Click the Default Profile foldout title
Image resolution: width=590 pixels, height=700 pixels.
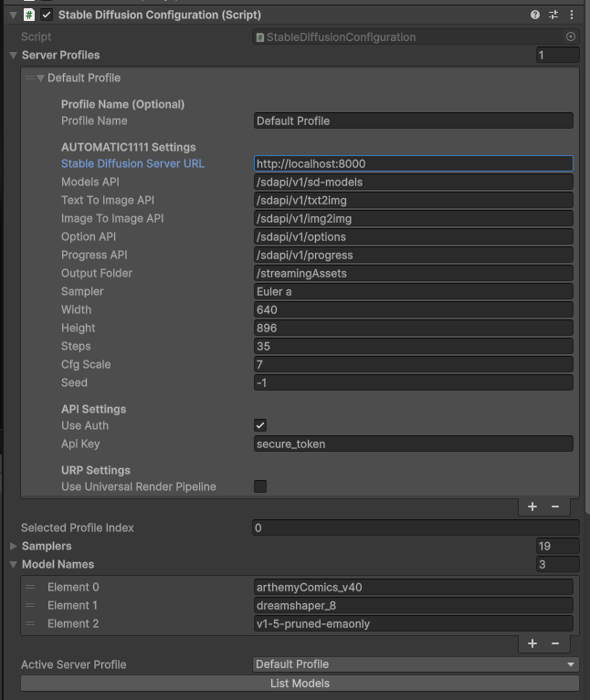tap(84, 78)
